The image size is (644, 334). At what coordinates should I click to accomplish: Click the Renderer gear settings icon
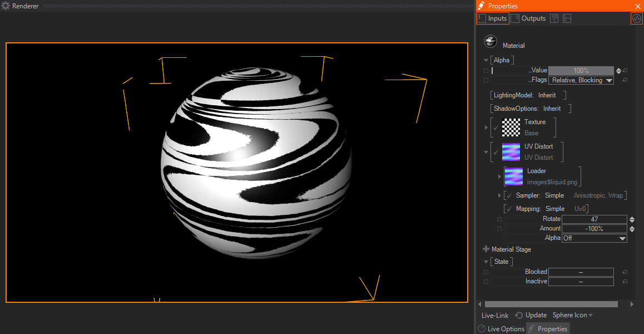[6, 6]
